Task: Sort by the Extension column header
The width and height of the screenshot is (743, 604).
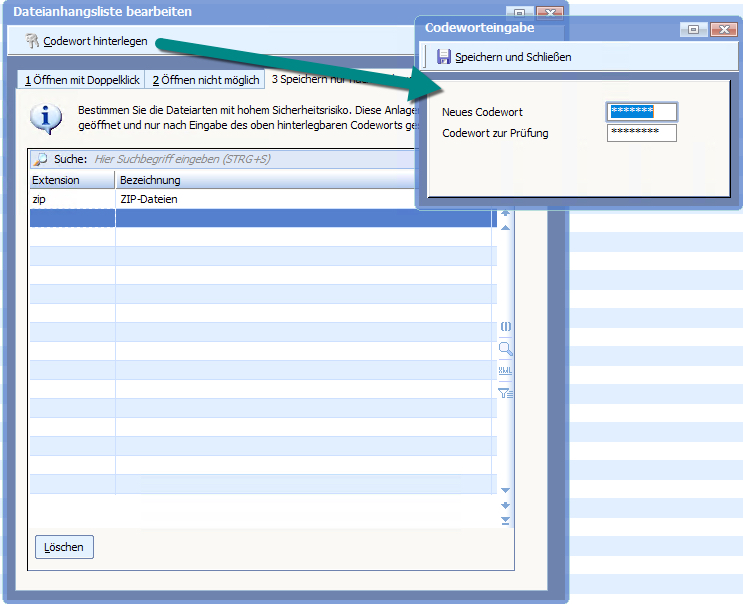Action: [x=71, y=180]
